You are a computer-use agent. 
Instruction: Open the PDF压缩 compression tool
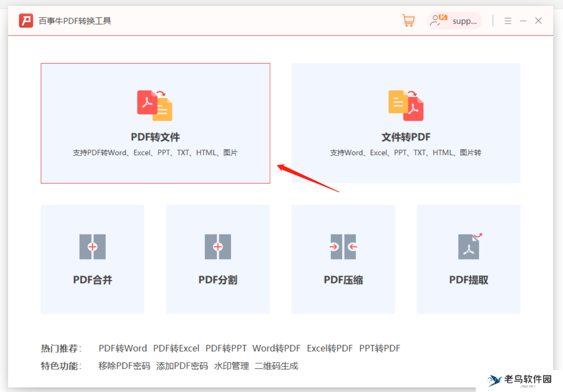[x=343, y=259]
